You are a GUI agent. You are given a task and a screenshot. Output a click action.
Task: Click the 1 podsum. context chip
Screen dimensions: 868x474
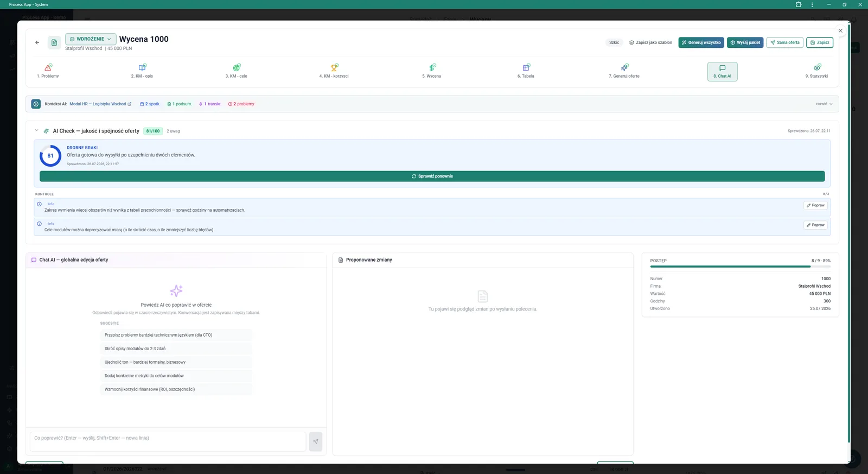click(180, 104)
